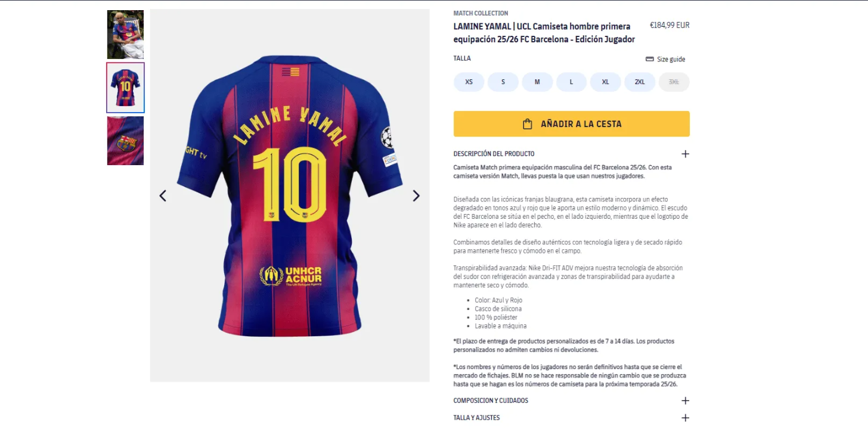Click the shopping bag icon on the cart button
868x434 pixels.
[x=528, y=124]
